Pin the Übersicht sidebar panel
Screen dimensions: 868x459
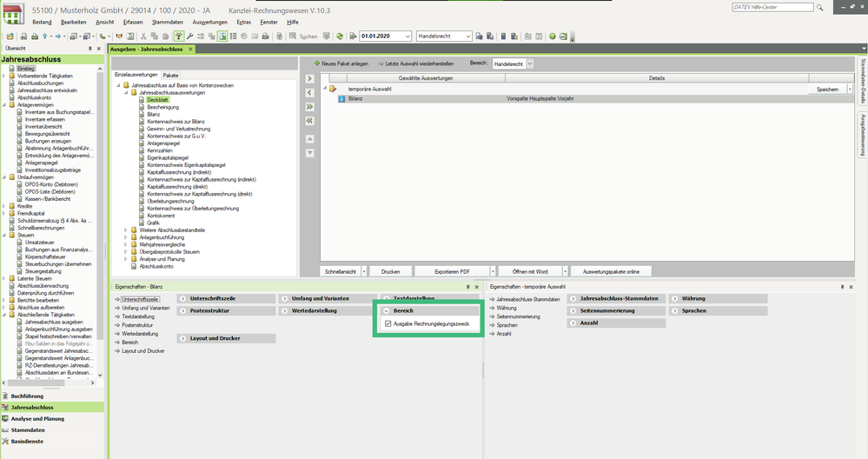click(90, 49)
